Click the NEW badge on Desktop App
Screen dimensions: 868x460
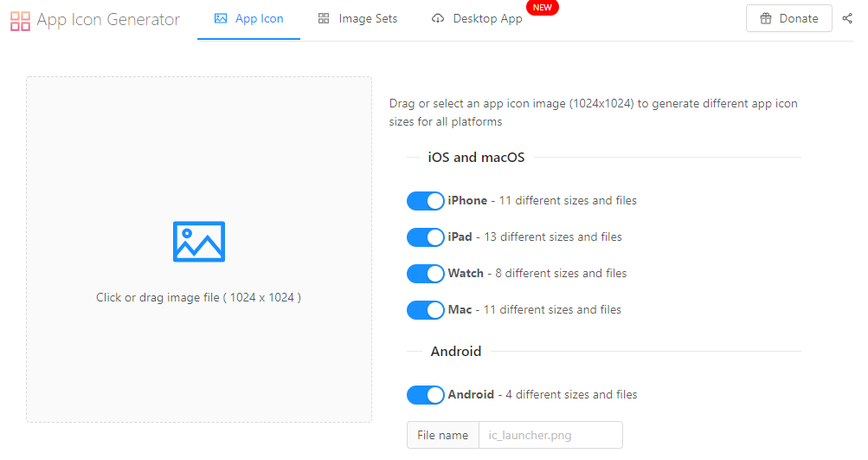(x=543, y=8)
